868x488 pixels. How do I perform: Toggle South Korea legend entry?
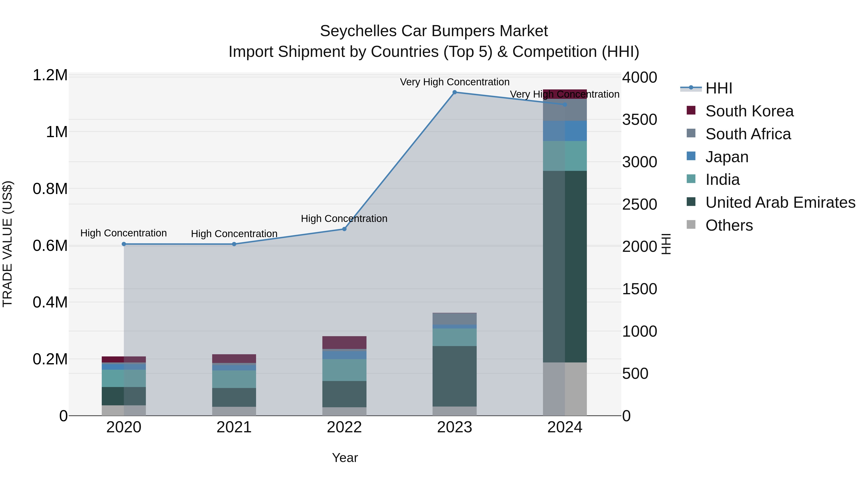[740, 111]
